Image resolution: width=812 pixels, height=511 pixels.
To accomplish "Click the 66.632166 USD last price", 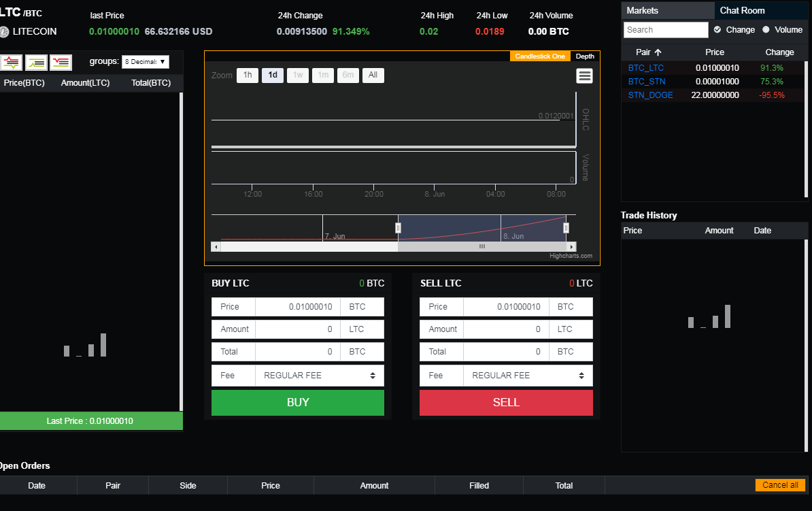I will click(178, 31).
